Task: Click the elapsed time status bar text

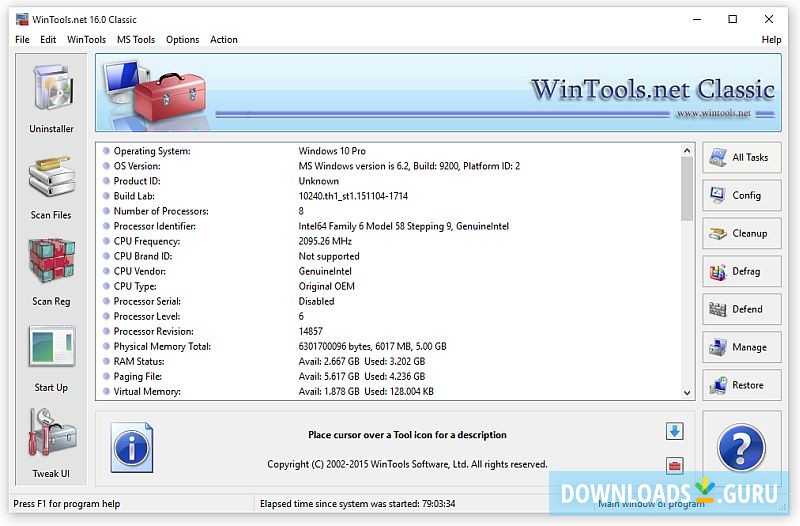Action: (x=358, y=504)
